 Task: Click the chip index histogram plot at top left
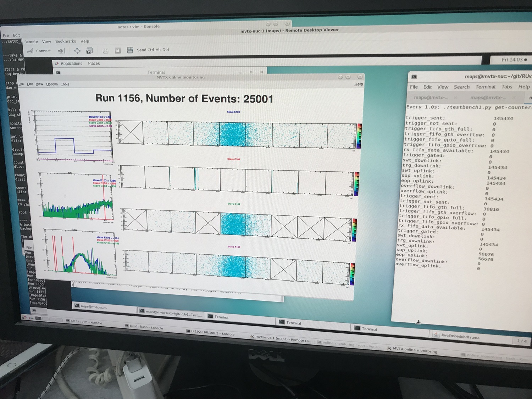(x=73, y=135)
